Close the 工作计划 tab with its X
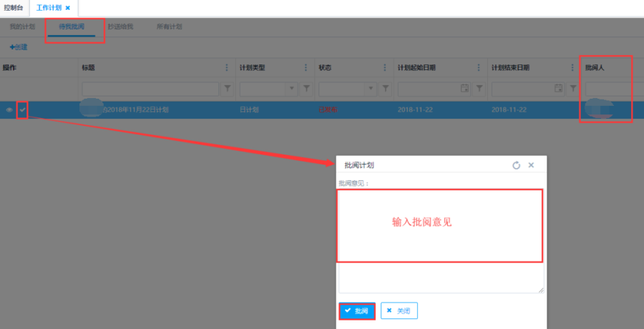The width and height of the screenshot is (644, 329). [x=68, y=8]
